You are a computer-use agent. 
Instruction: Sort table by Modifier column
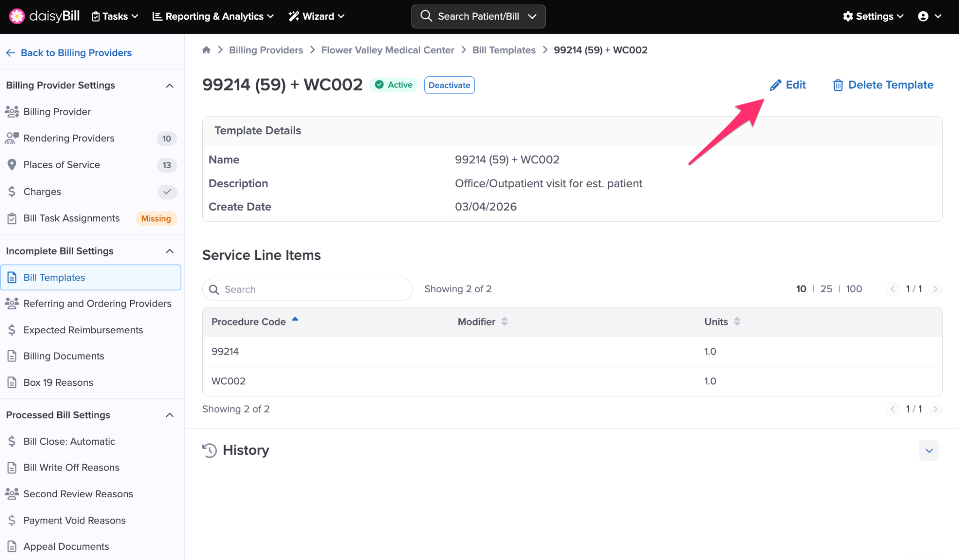(504, 322)
